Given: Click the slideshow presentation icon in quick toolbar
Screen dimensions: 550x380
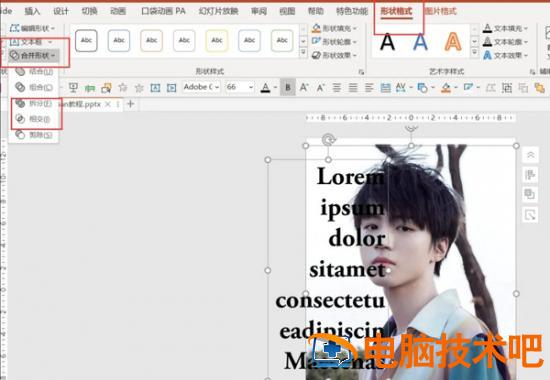Looking at the screenshot, I should coord(73,87).
